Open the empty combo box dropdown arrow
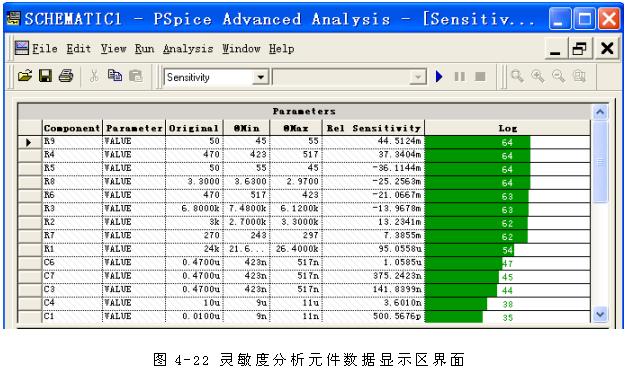 (418, 77)
